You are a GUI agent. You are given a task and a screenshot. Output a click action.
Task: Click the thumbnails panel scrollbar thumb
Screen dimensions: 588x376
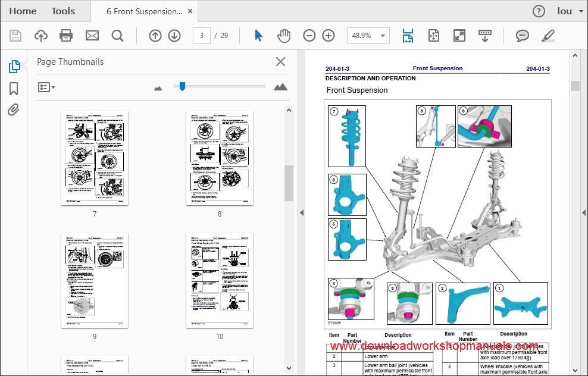(x=289, y=183)
